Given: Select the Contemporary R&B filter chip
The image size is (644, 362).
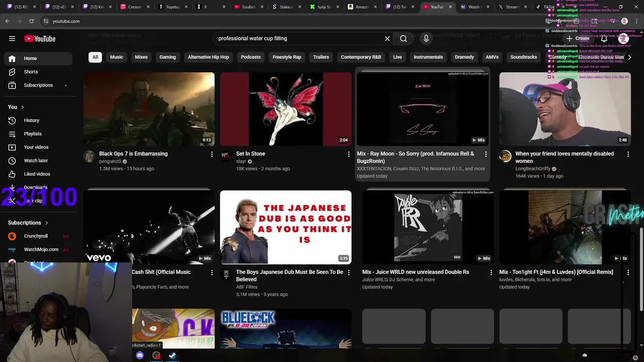Looking at the screenshot, I should (361, 57).
